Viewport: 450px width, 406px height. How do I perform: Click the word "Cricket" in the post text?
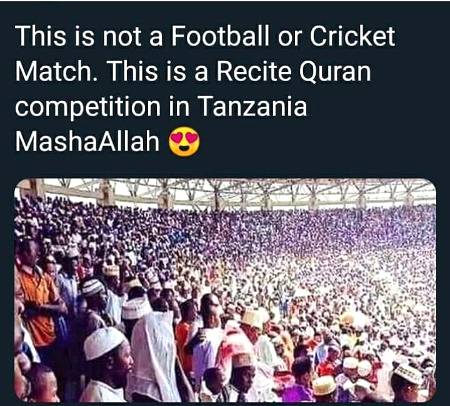353,36
